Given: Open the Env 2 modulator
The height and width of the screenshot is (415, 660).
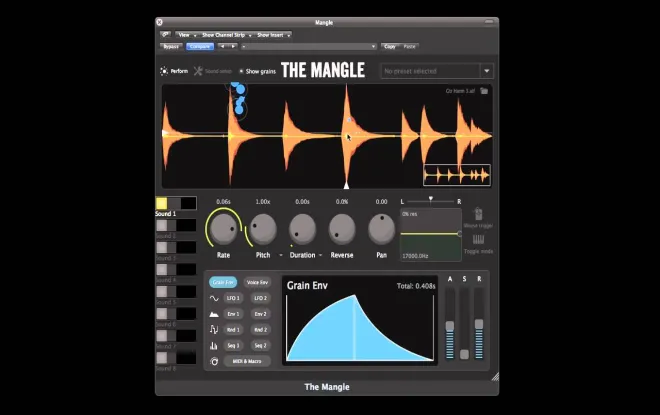Looking at the screenshot, I should 261,314.
